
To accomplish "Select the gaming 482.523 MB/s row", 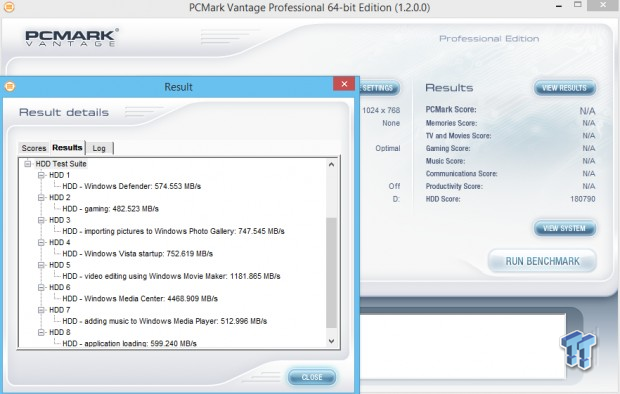I will click(110, 208).
